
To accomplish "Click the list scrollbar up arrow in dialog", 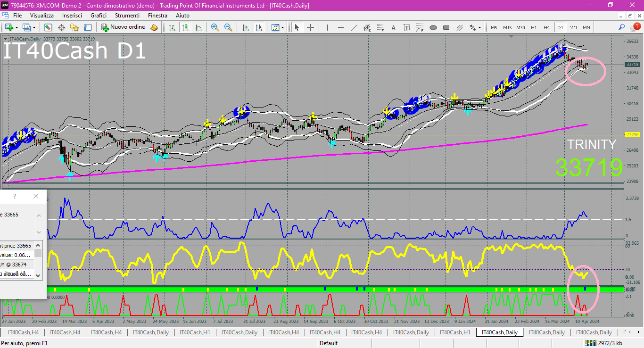I will click(38, 245).
